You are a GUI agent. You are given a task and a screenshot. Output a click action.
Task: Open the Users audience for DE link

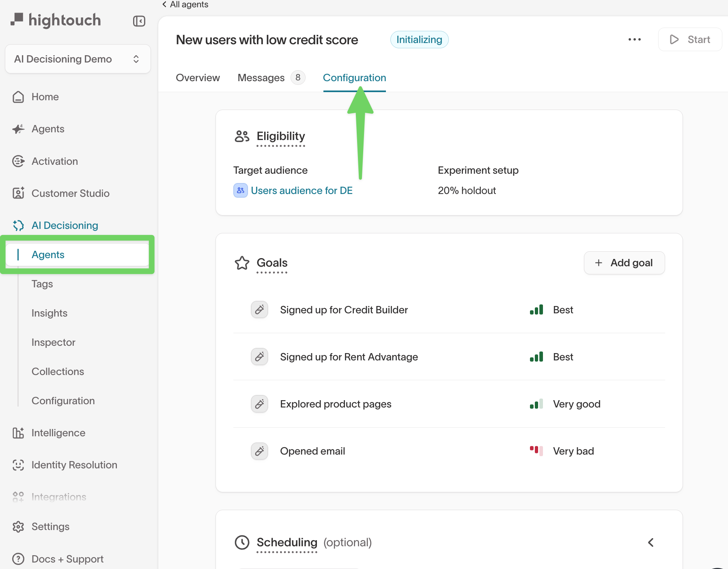coord(302,191)
